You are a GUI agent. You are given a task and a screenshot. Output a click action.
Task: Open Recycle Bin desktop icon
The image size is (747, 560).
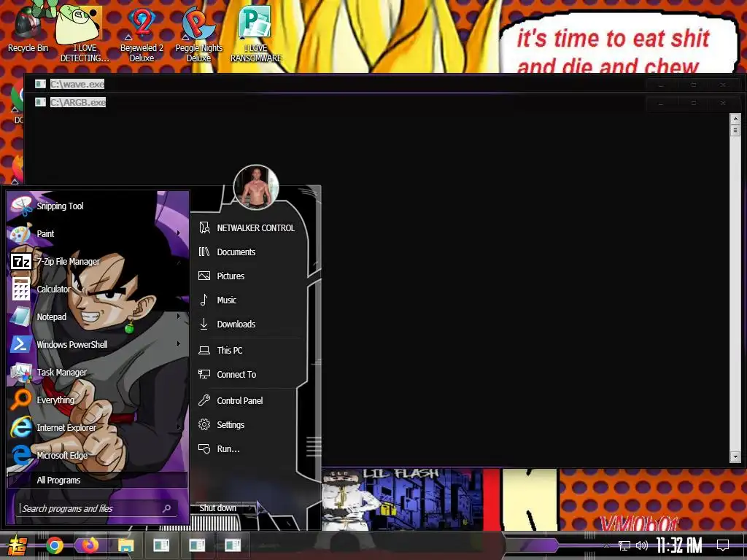(x=28, y=29)
